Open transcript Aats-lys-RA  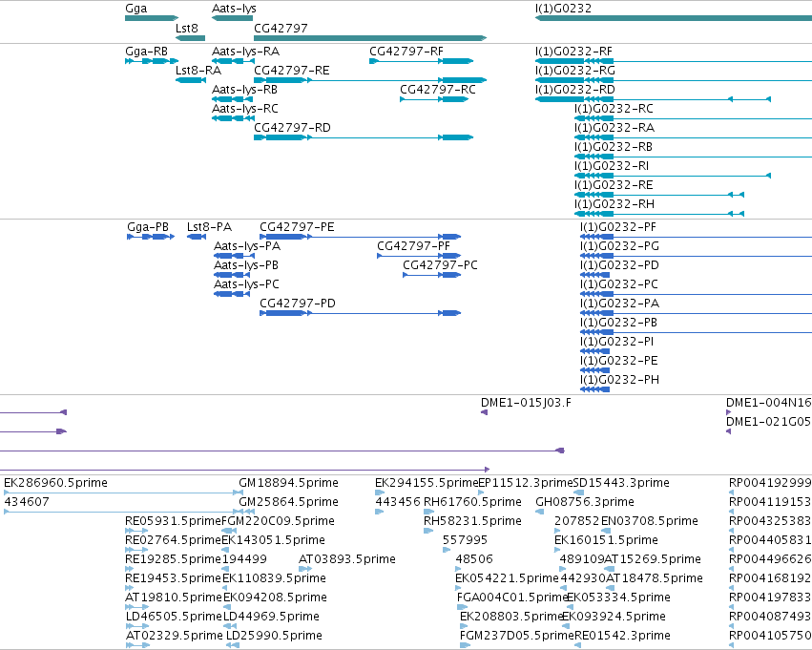pos(245,52)
